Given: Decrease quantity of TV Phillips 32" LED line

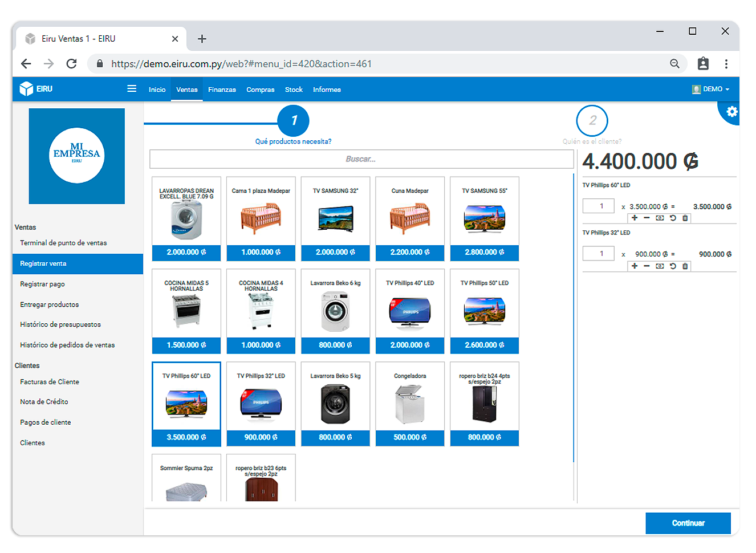Looking at the screenshot, I should [x=647, y=266].
